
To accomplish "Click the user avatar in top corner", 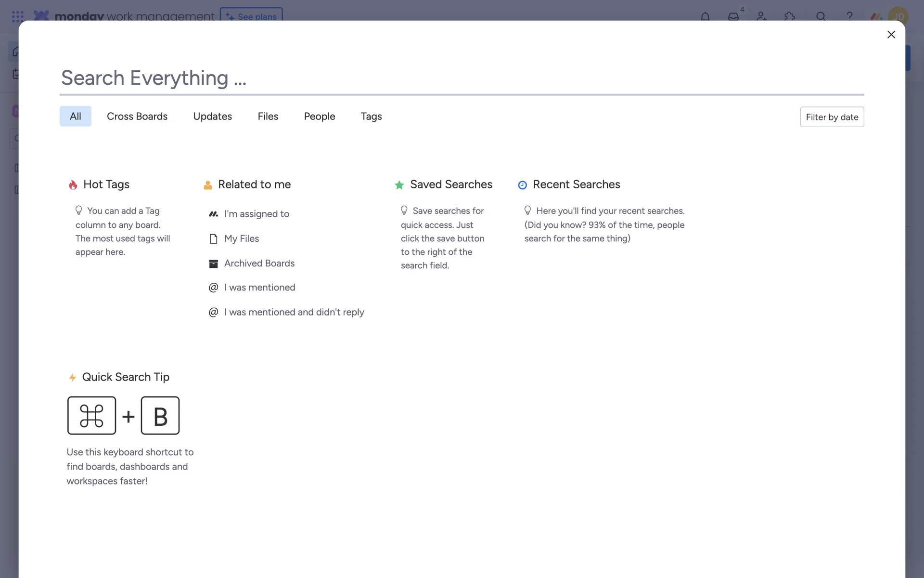I will coord(898,16).
